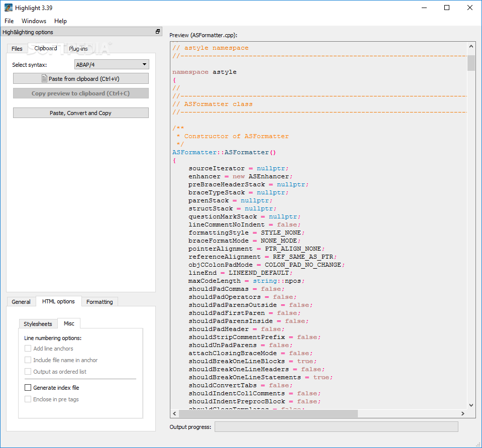482x448 pixels.
Task: Switch to the Plug-ins tab
Action: (x=78, y=49)
